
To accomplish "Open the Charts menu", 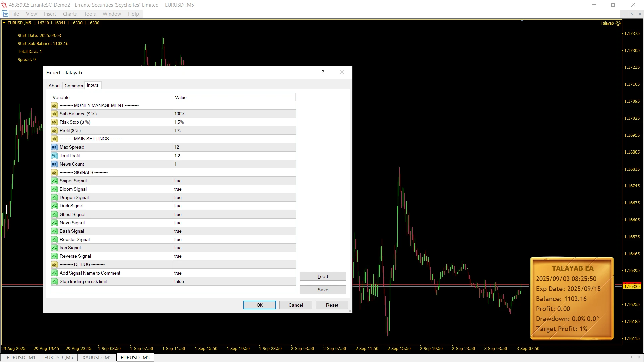I will pyautogui.click(x=70, y=14).
